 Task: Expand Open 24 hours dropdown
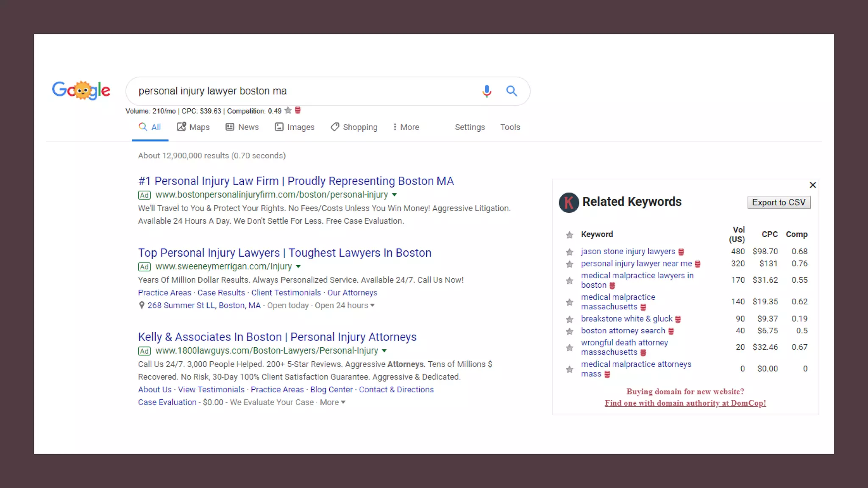pos(372,305)
